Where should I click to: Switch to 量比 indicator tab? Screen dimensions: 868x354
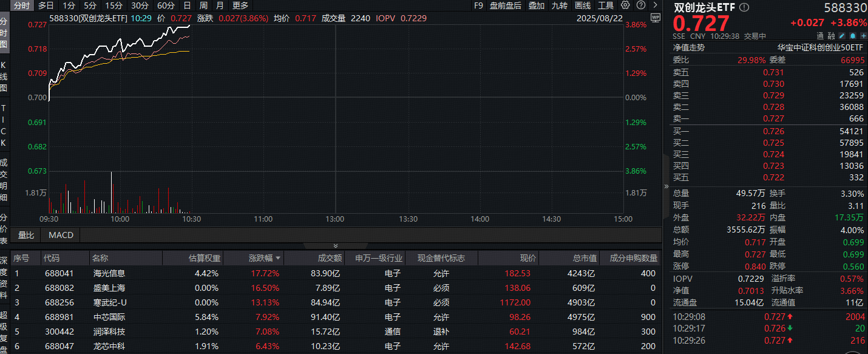pos(26,235)
